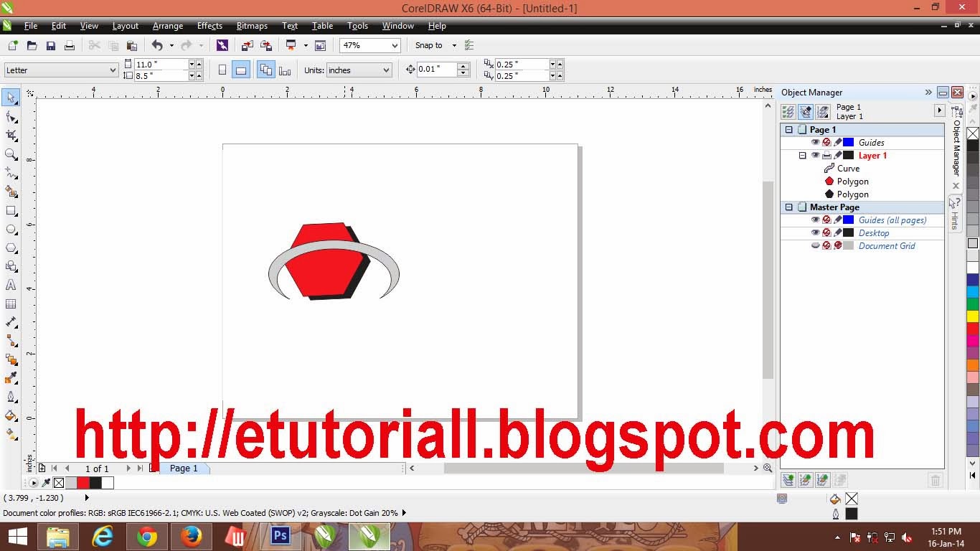Toggle the Desktop layer eye icon
980x551 pixels.
(x=815, y=233)
